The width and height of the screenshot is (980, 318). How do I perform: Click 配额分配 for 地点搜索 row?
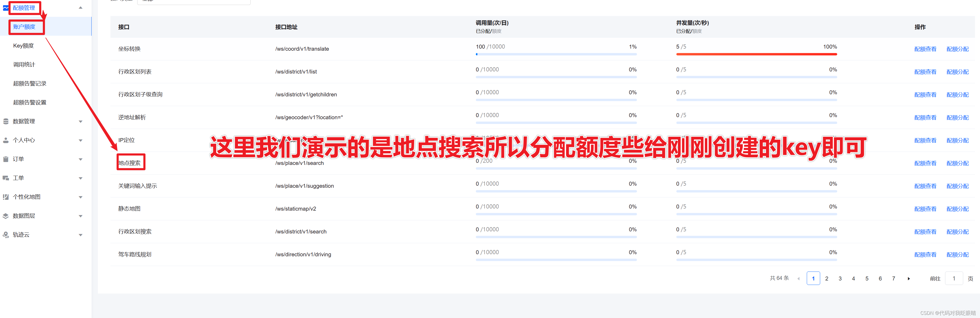957,163
